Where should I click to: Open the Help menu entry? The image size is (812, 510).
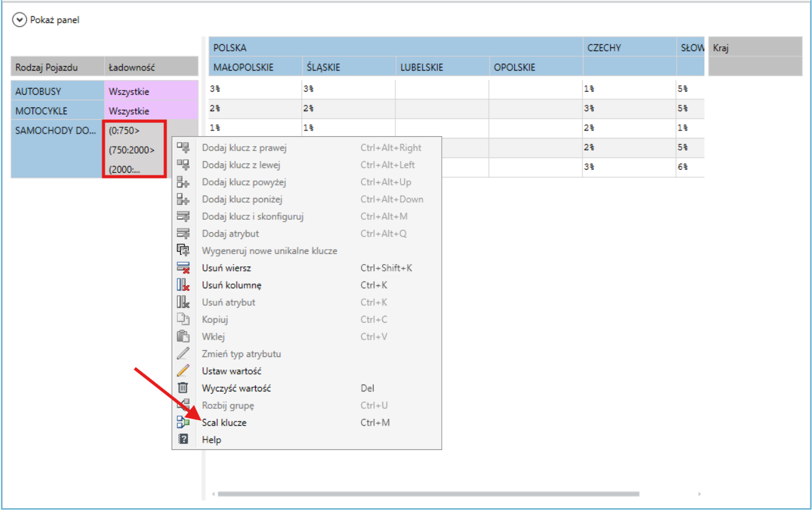point(306,439)
